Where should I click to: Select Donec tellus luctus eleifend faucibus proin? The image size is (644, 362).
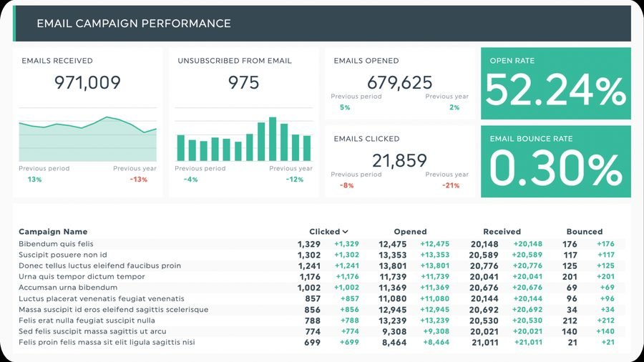(321, 265)
